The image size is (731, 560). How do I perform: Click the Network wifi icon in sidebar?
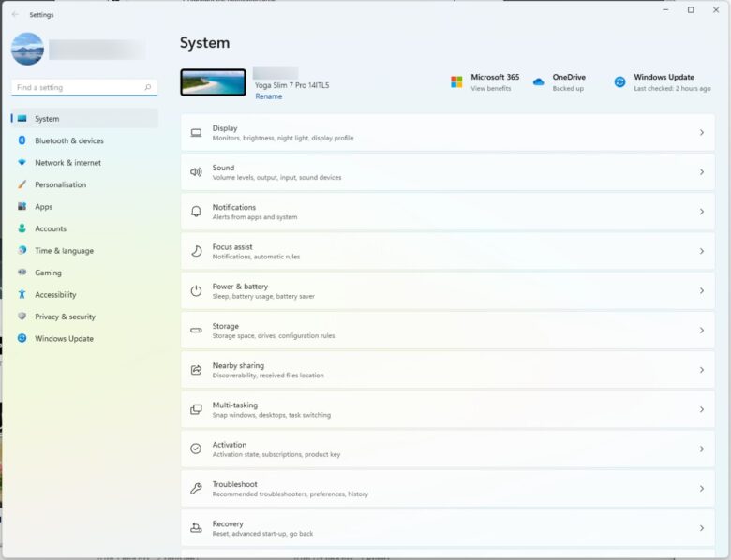pos(22,163)
